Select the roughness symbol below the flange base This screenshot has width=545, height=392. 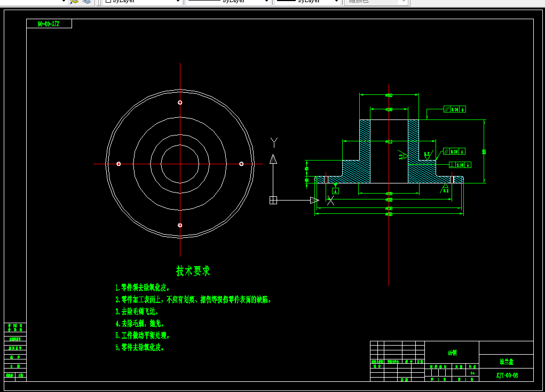tap(445, 189)
